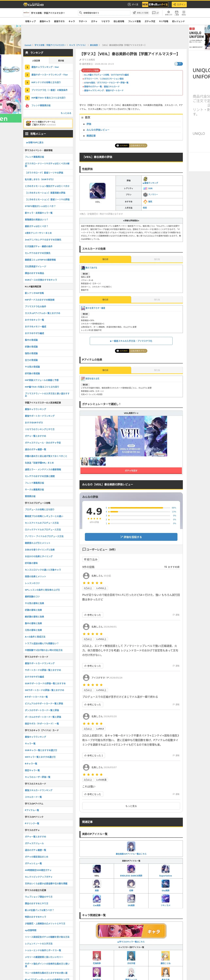This screenshot has width=210, height=980.
Task: Open the 花海咲季 character icon
Action: 97,956
